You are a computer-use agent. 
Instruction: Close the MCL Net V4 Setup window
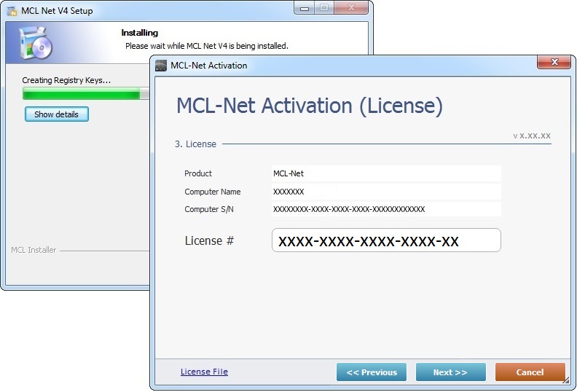tap(351, 8)
